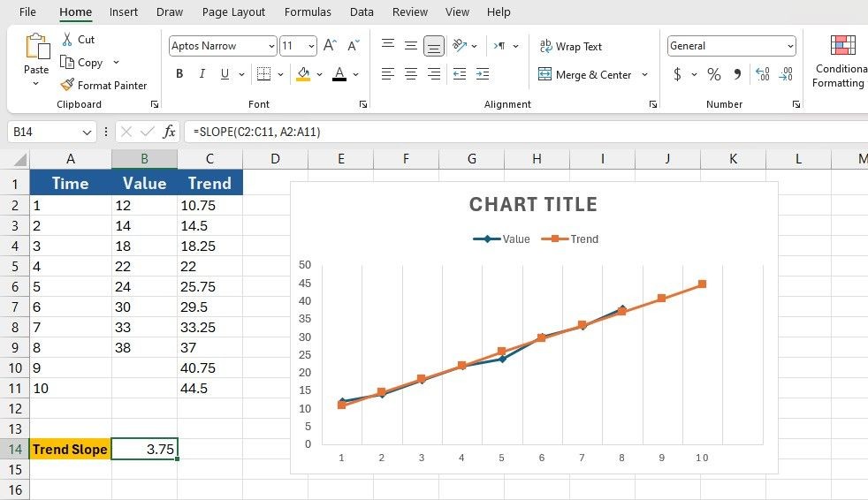868x500 pixels.
Task: Select column D header
Action: [275, 159]
